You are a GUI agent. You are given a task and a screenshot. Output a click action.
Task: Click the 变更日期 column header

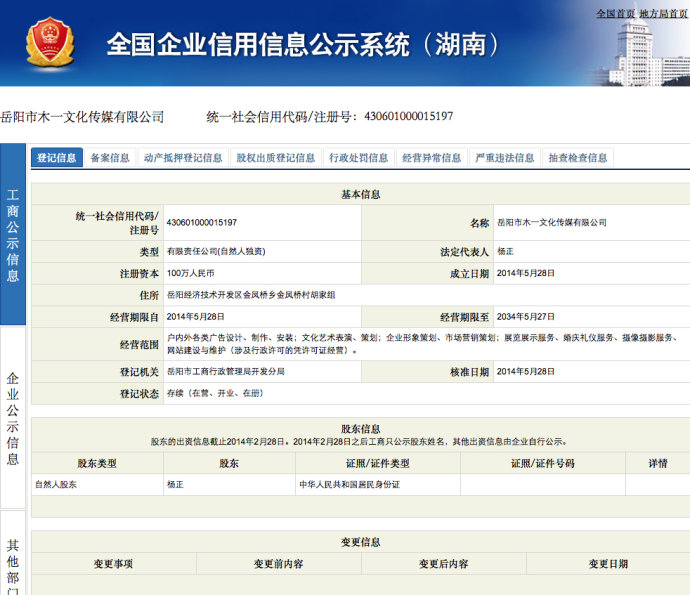608,564
